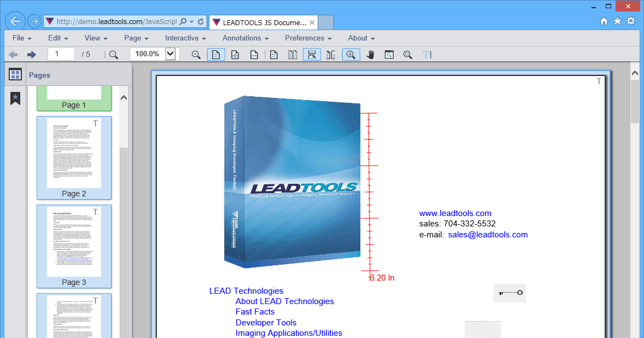Open the Find/Search tool

389,54
